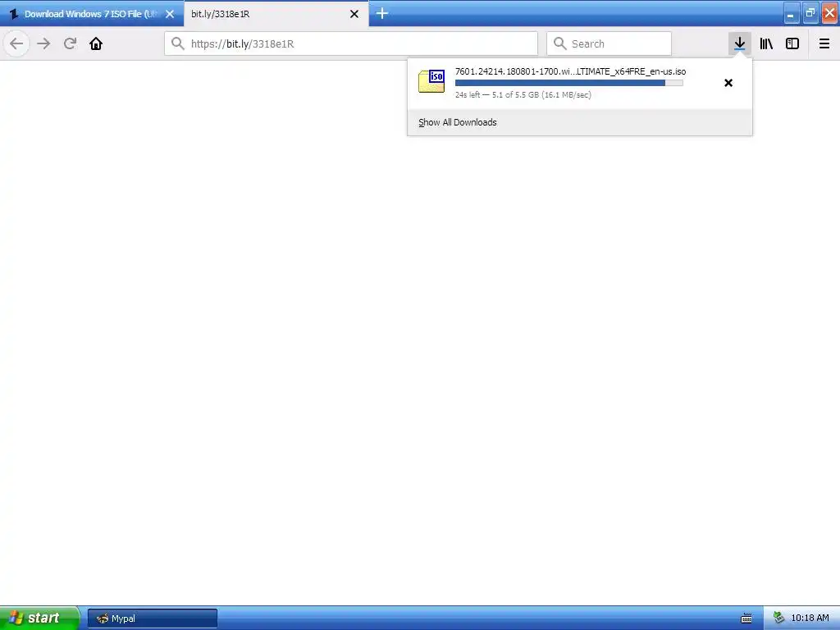
Task: Click the download progress bar
Action: [x=569, y=83]
